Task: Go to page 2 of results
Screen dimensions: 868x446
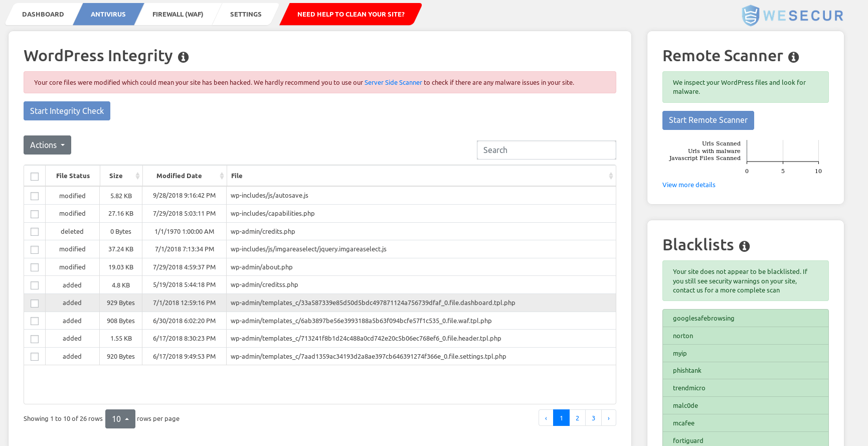Action: [577, 418]
